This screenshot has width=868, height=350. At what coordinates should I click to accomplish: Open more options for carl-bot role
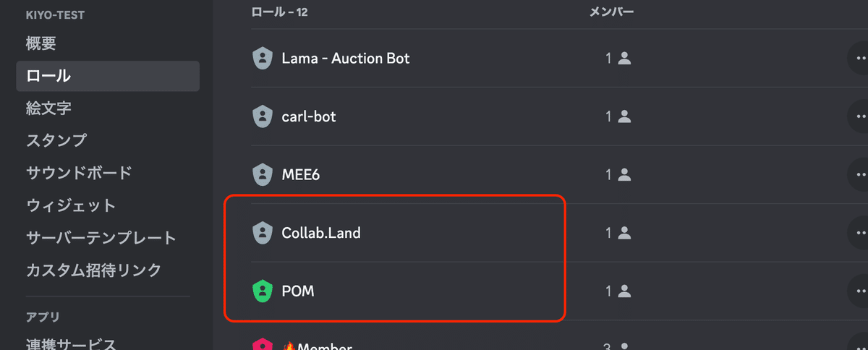click(x=859, y=116)
